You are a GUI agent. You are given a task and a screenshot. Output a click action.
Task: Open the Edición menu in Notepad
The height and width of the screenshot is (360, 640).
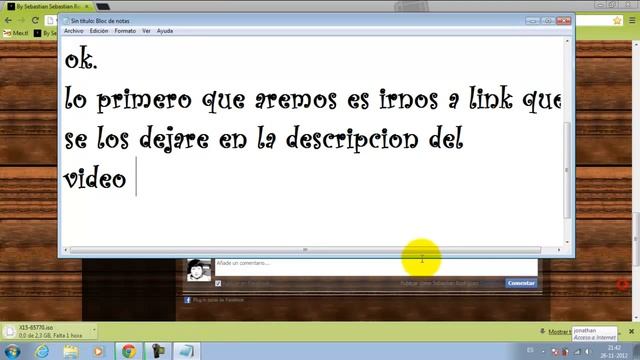(99, 31)
